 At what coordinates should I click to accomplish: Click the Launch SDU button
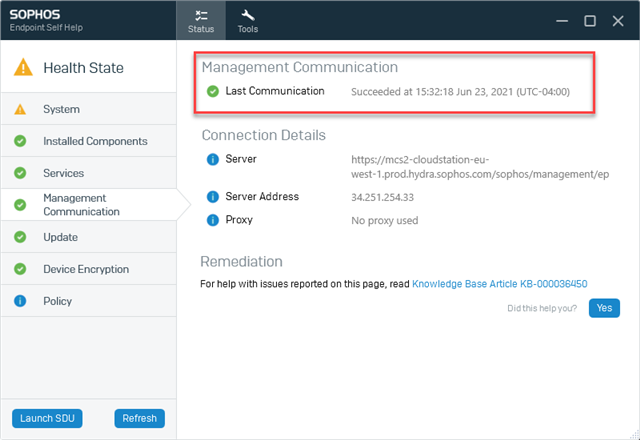pos(47,418)
